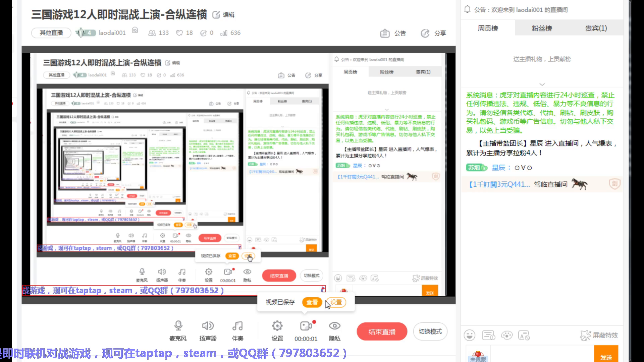Toggle 隐私 privacy setting in toolbar
Image resolution: width=644 pixels, height=362 pixels.
(334, 330)
